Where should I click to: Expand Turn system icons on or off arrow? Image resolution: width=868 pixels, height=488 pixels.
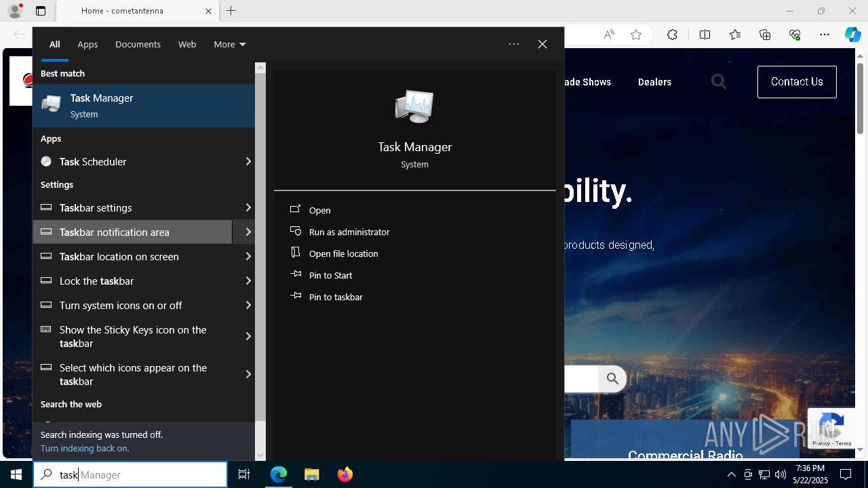pos(248,305)
